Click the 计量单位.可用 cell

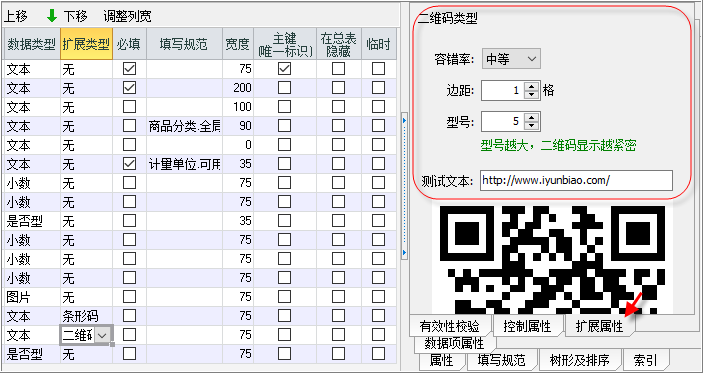[x=184, y=164]
